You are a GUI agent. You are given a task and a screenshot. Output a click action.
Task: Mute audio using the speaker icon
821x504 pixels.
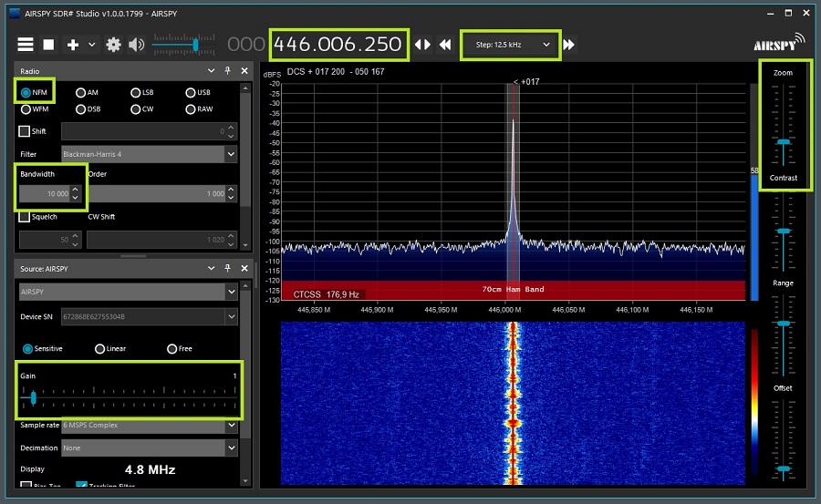[137, 45]
